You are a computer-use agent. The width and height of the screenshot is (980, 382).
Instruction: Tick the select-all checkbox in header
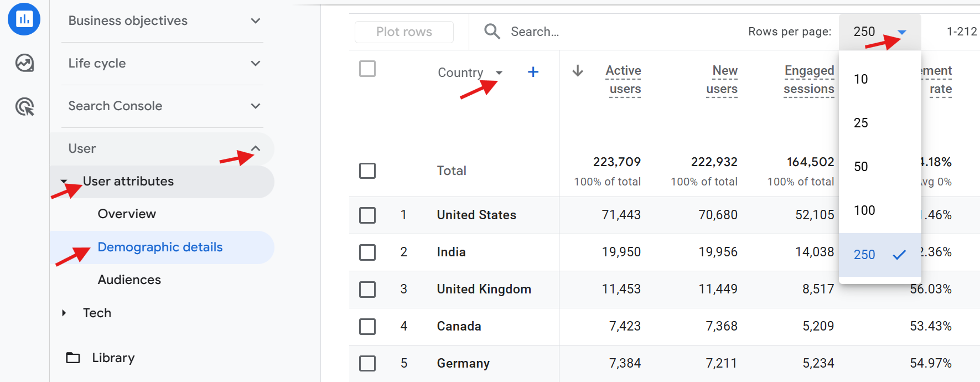(x=367, y=69)
